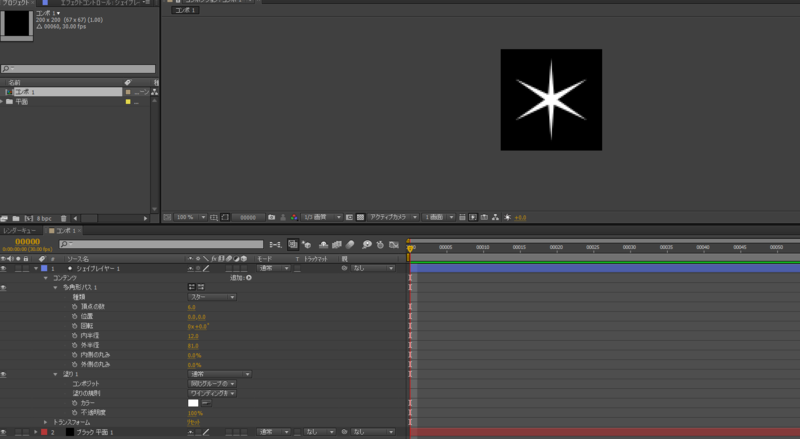The height and width of the screenshot is (439, 800).
Task: Show last snapshot in viewer
Action: coord(283,217)
